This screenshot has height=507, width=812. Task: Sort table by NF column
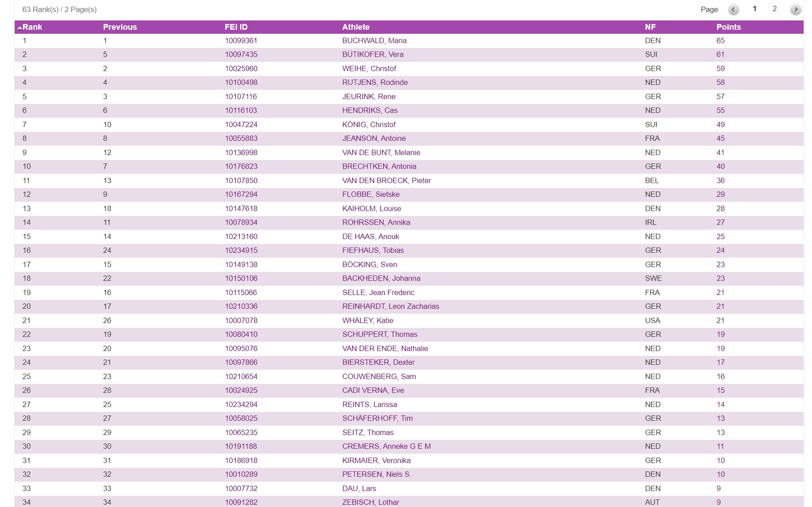[x=650, y=27]
